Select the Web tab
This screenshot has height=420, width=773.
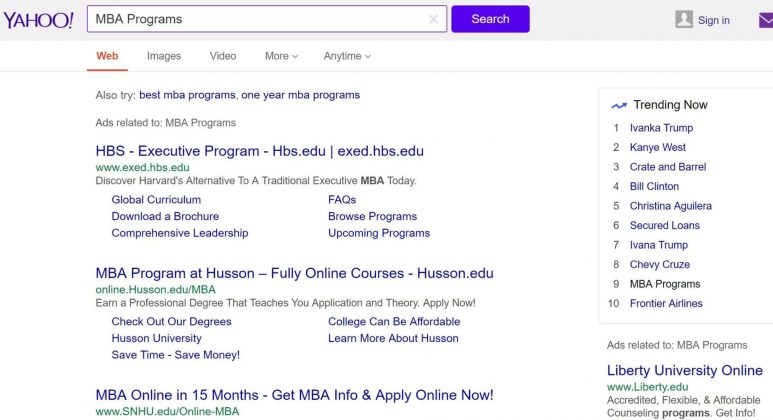(x=107, y=56)
